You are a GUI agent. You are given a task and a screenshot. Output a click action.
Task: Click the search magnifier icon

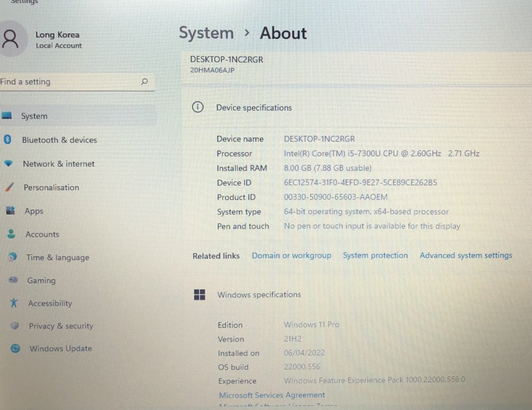[x=144, y=82]
